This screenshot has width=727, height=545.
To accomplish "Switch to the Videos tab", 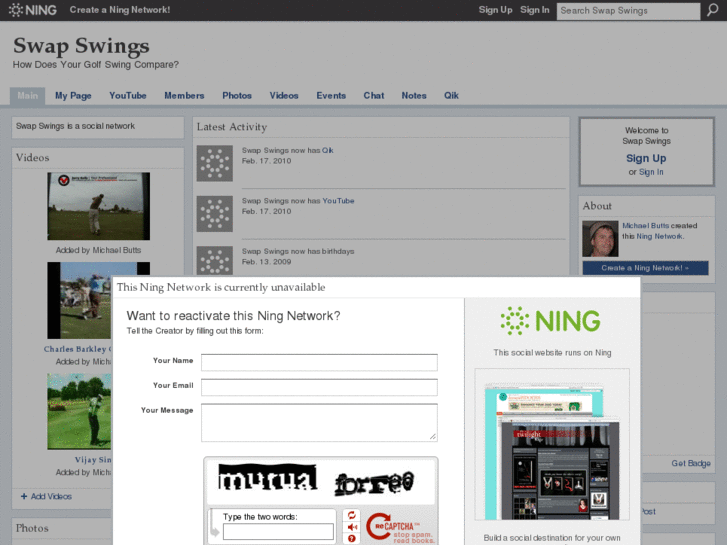I will tap(284, 96).
